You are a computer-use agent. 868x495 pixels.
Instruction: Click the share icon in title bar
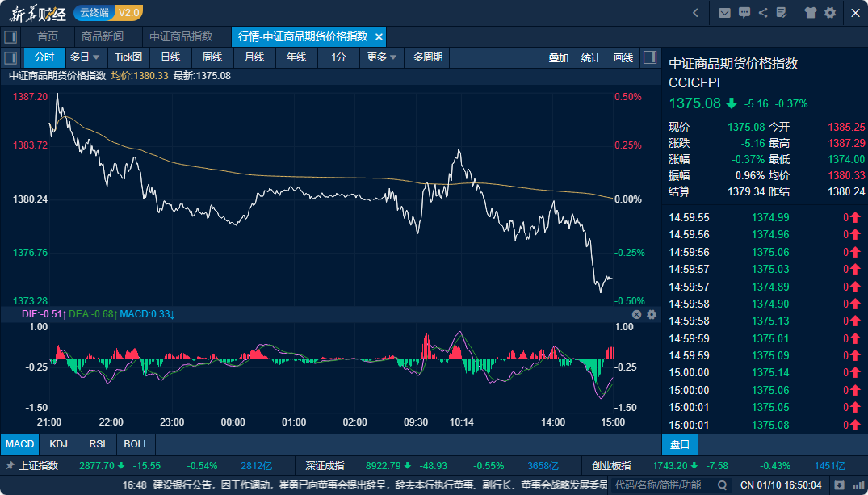click(x=763, y=12)
